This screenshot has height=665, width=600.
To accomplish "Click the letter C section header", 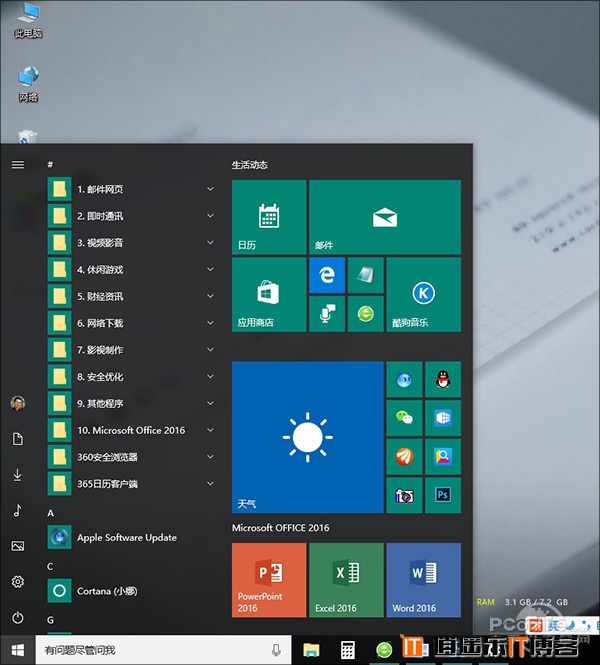I will pos(50,567).
